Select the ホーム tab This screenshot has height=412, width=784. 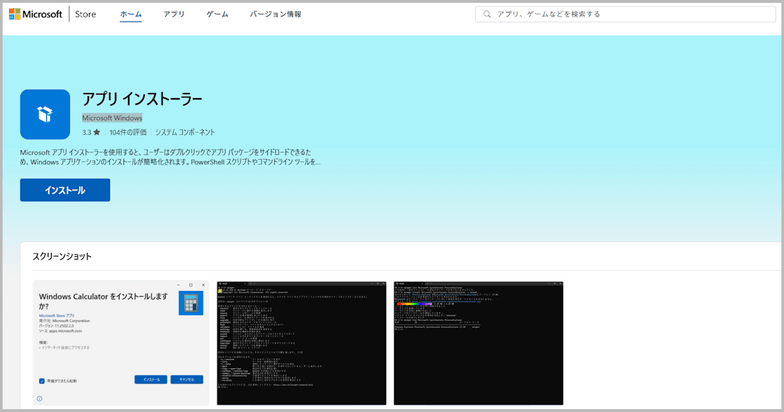coord(130,14)
